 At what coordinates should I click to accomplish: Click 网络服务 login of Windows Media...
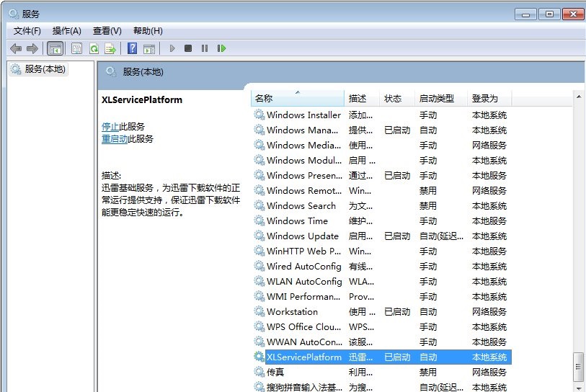489,146
